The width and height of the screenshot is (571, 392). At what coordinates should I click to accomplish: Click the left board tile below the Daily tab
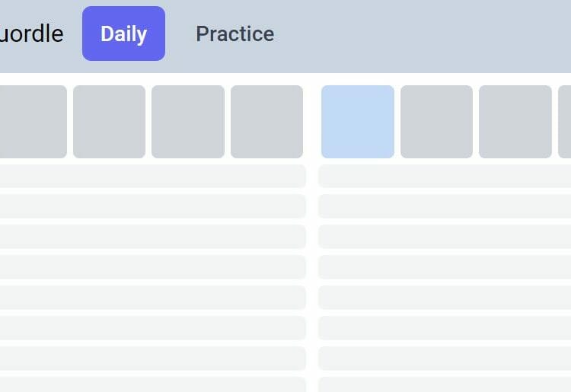click(109, 122)
